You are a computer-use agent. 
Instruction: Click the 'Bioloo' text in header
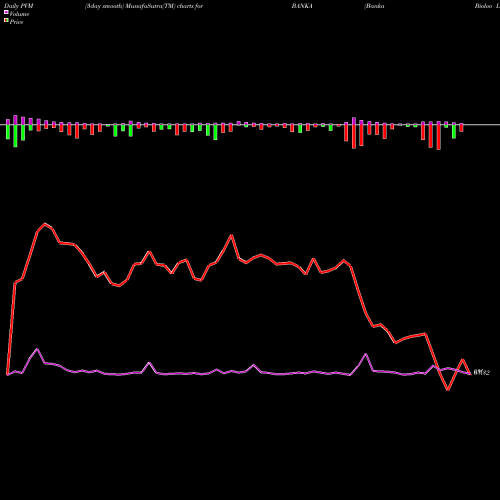[x=483, y=6]
